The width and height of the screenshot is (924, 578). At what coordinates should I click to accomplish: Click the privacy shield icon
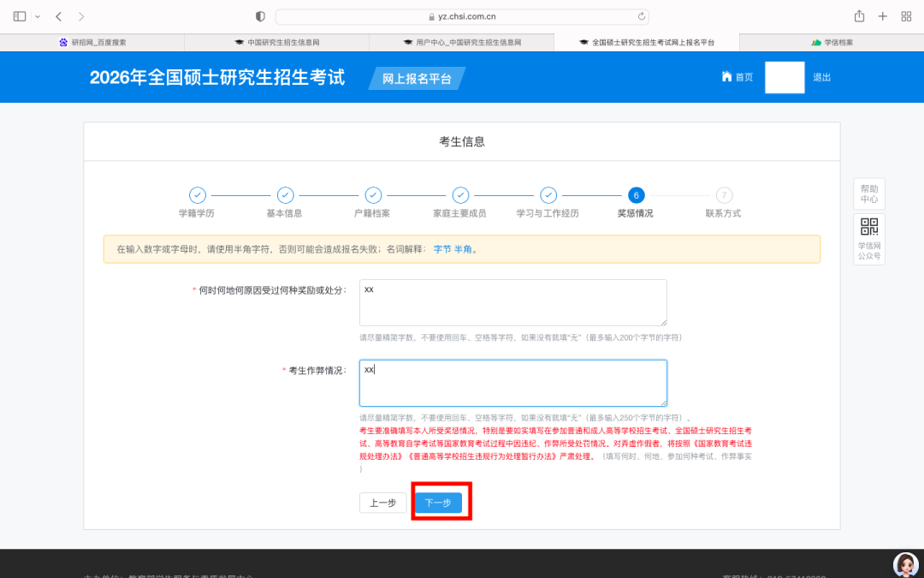261,16
